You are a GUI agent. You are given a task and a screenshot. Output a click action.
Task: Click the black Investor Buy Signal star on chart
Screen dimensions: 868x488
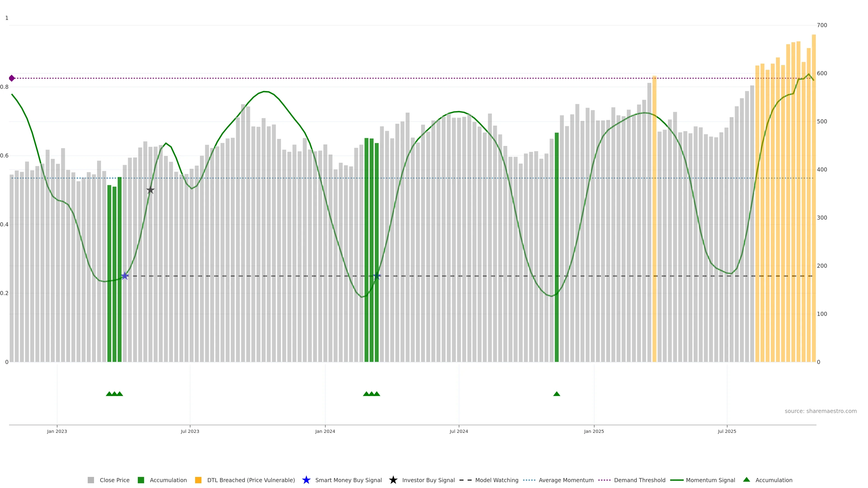(x=150, y=190)
